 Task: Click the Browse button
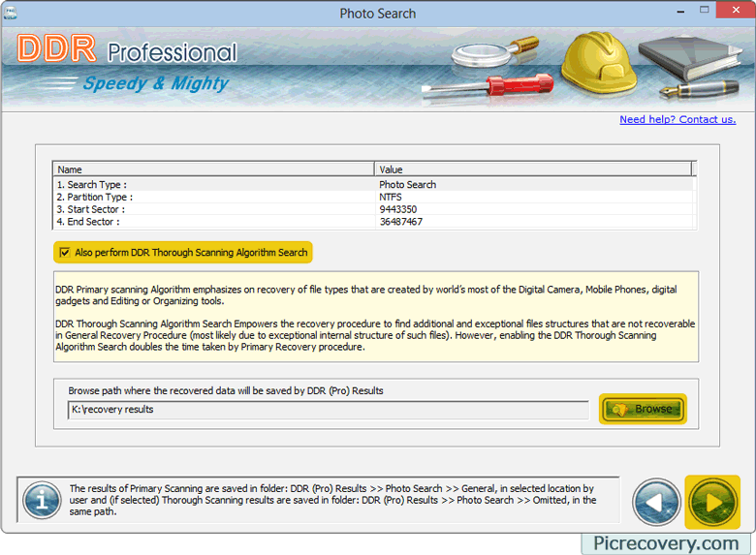(x=643, y=409)
